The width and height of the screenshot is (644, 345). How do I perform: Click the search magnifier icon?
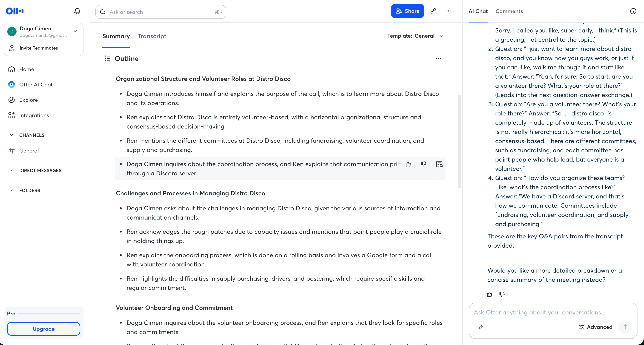(x=103, y=12)
